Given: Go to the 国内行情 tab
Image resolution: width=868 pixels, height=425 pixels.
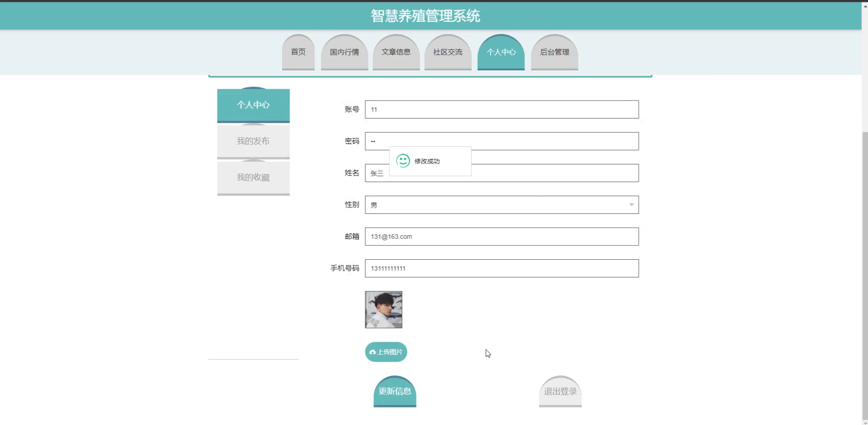Looking at the screenshot, I should point(344,52).
